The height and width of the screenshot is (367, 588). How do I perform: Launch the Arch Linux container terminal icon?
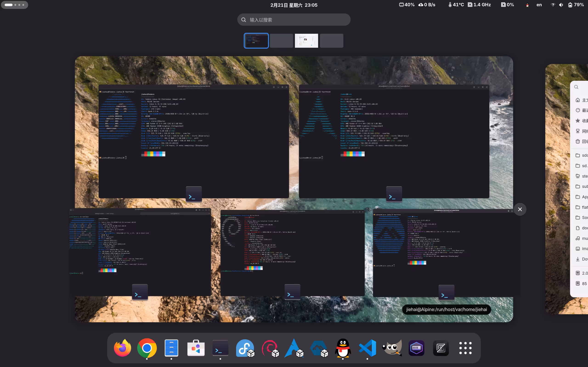coord(294,348)
